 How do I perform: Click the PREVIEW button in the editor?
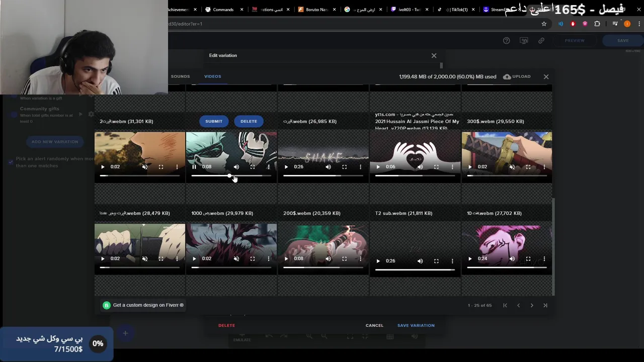(x=575, y=41)
